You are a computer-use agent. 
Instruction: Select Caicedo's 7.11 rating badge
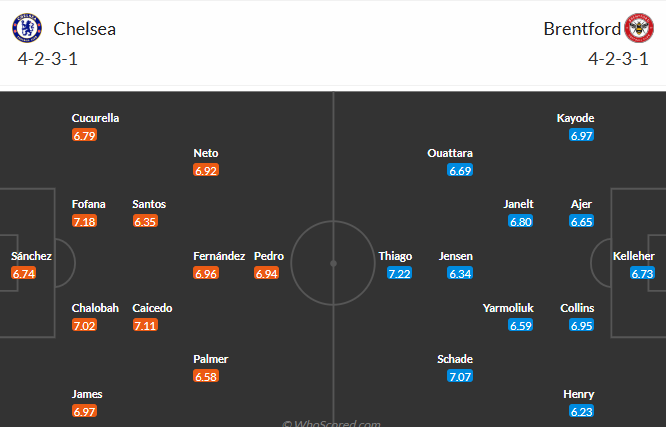[145, 325]
